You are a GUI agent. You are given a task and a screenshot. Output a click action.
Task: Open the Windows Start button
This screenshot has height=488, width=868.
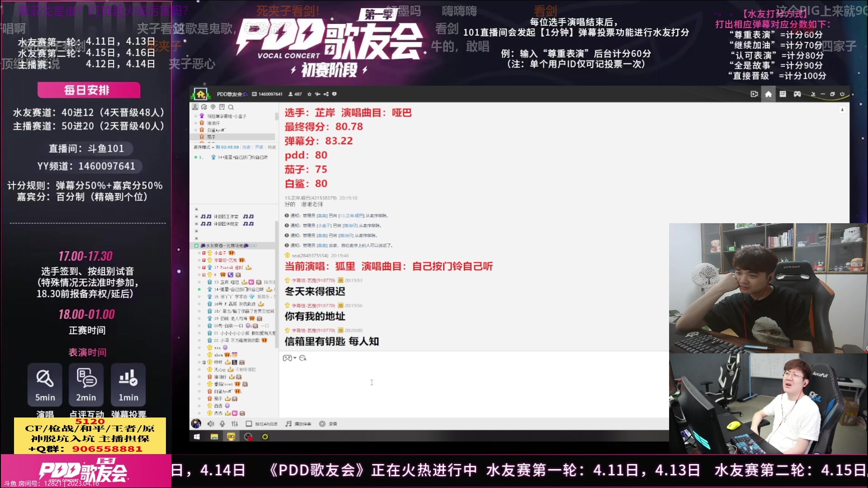(x=197, y=436)
